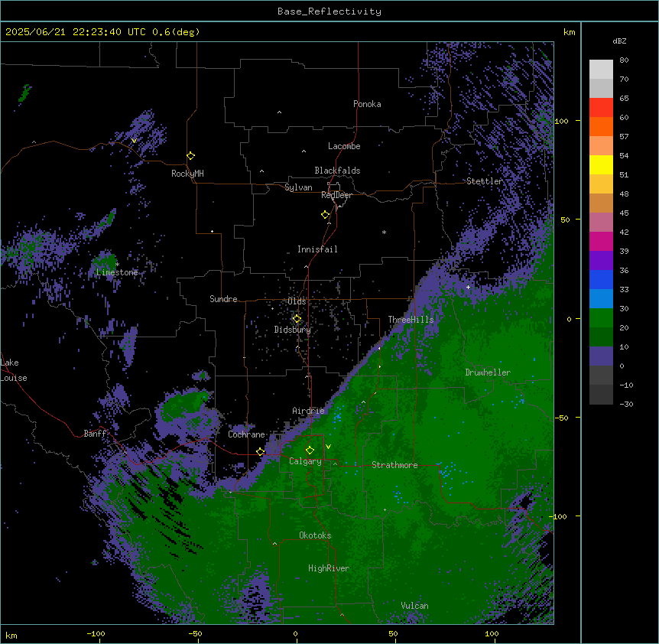Click the Base_Reflectivity title text
This screenshot has width=659, height=644.
click(329, 11)
